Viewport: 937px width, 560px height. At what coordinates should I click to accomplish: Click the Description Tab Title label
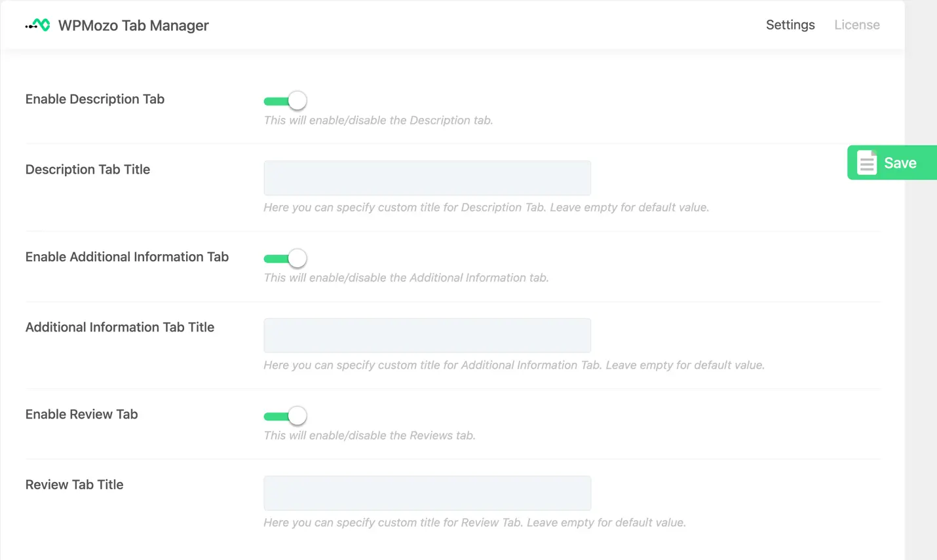coord(88,169)
